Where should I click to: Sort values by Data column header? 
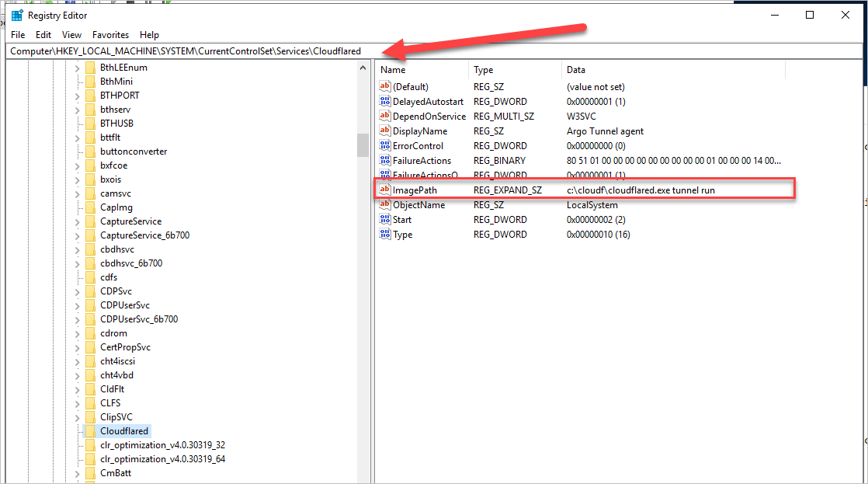pos(673,70)
